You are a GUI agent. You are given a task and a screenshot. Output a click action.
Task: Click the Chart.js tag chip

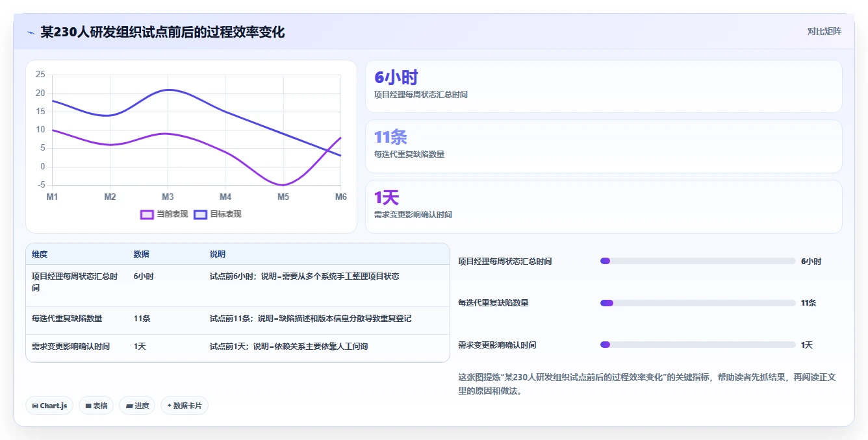click(x=50, y=406)
